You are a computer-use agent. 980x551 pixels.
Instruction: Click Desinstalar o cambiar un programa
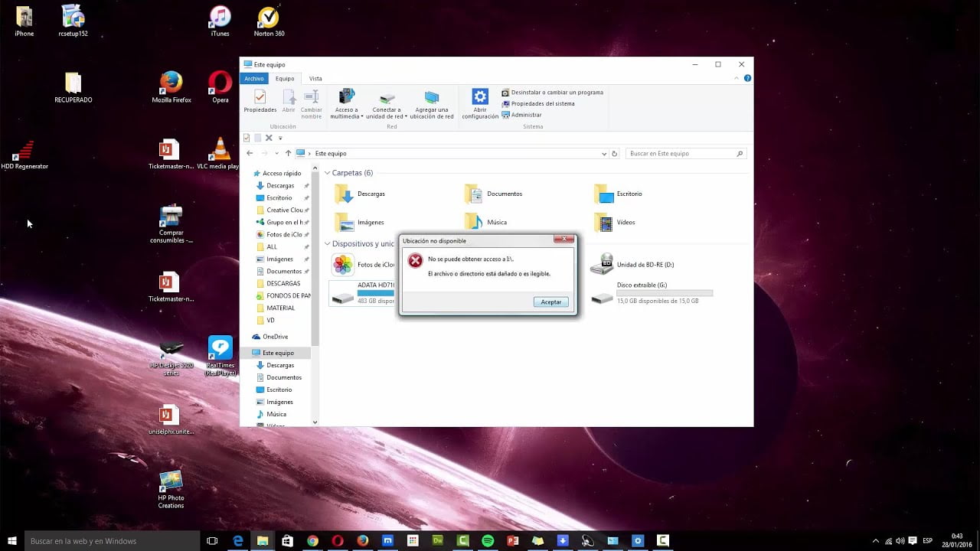pyautogui.click(x=552, y=92)
